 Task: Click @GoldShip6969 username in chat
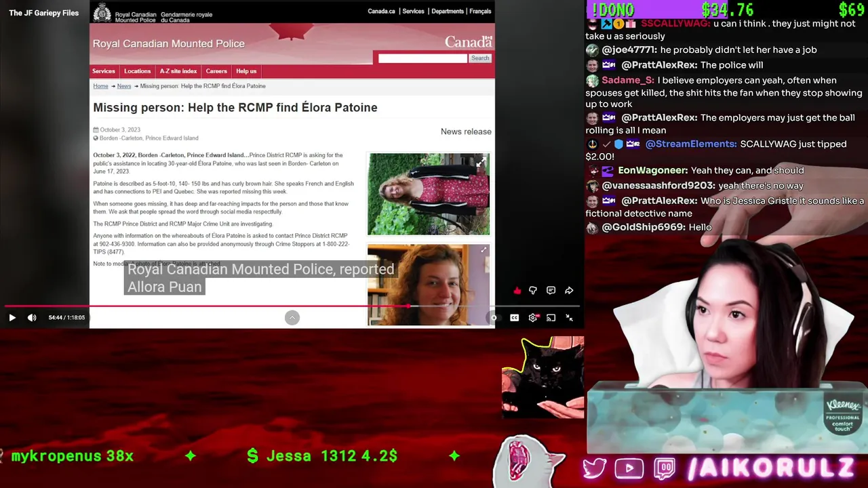tap(644, 227)
